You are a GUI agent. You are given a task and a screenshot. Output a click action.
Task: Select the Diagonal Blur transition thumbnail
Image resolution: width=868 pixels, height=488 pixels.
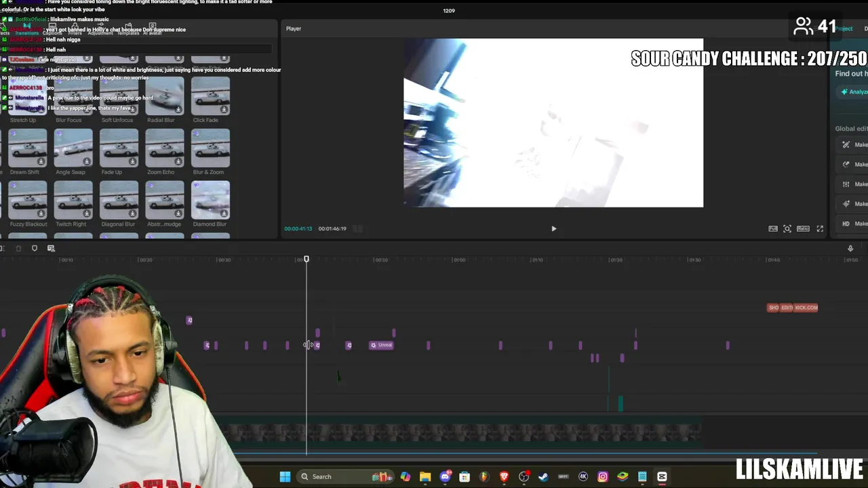(119, 199)
